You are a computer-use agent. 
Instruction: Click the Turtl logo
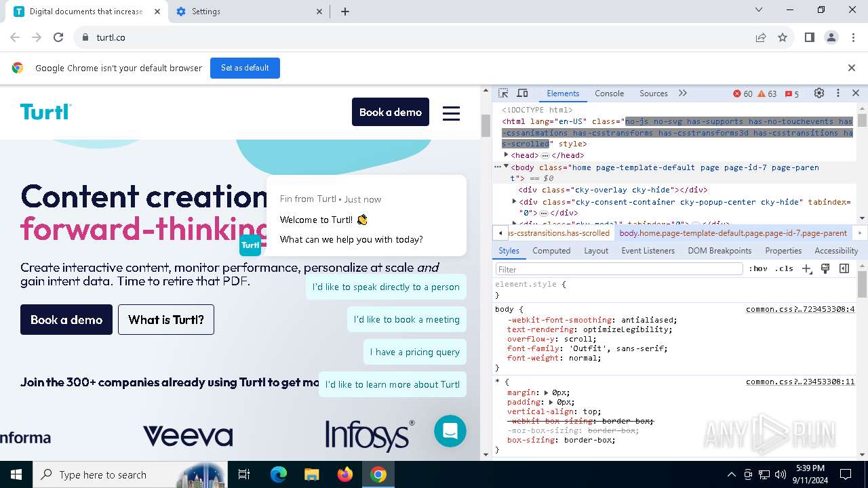click(45, 112)
